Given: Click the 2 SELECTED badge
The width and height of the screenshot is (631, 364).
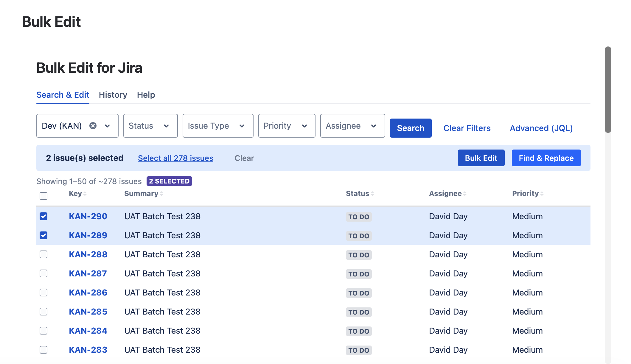Looking at the screenshot, I should [x=169, y=181].
